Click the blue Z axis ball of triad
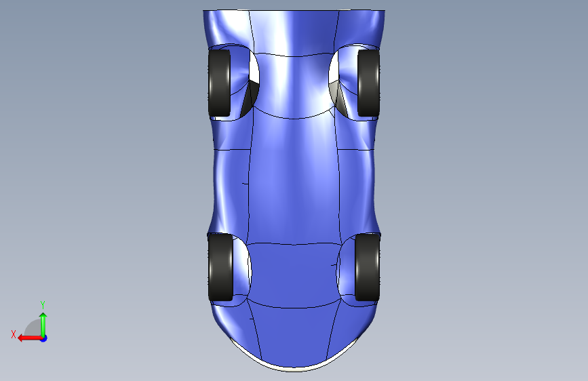Screen dimensions: 588x381 pos(44,338)
